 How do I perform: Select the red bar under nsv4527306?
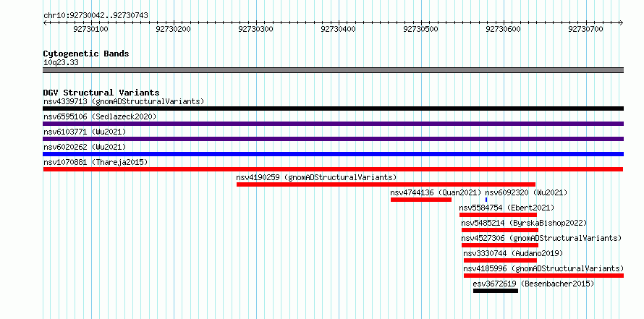[500, 245]
